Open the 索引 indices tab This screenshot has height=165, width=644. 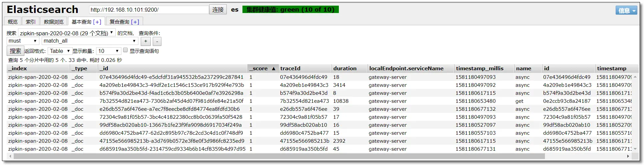click(31, 22)
